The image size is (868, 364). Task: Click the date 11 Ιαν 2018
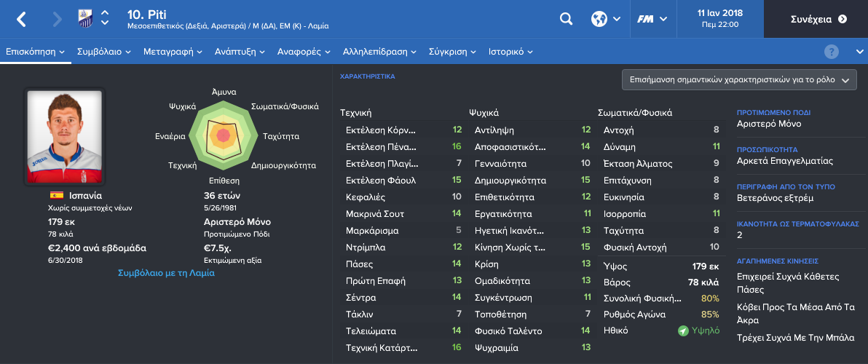point(716,12)
